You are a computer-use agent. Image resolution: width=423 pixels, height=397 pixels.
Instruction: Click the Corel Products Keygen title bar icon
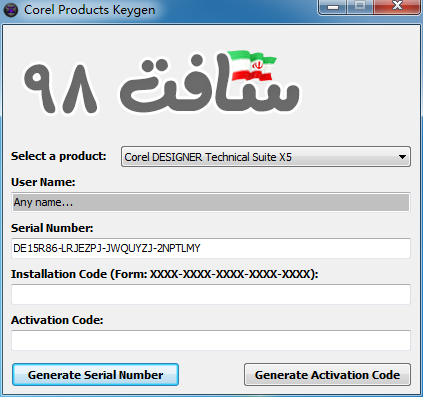tap(11, 10)
